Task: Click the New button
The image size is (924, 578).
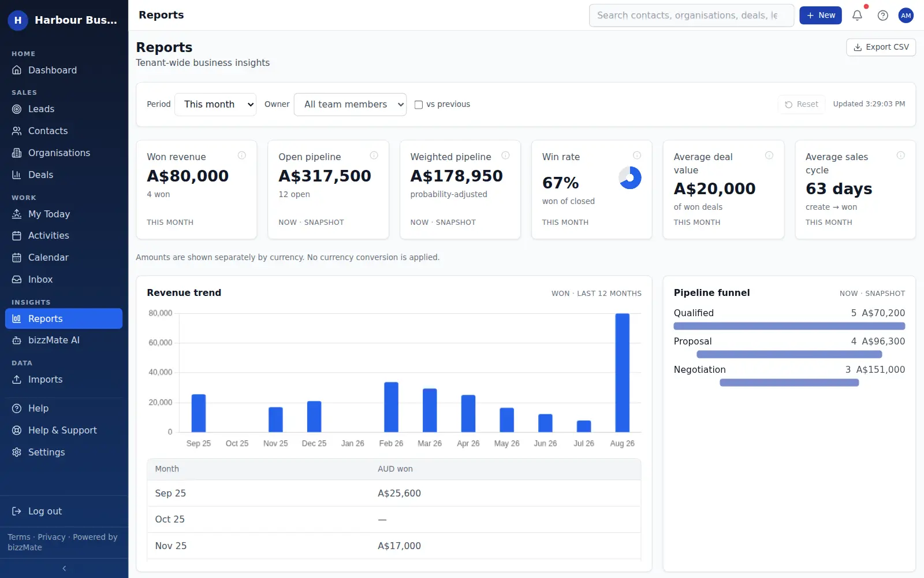Action: click(820, 16)
